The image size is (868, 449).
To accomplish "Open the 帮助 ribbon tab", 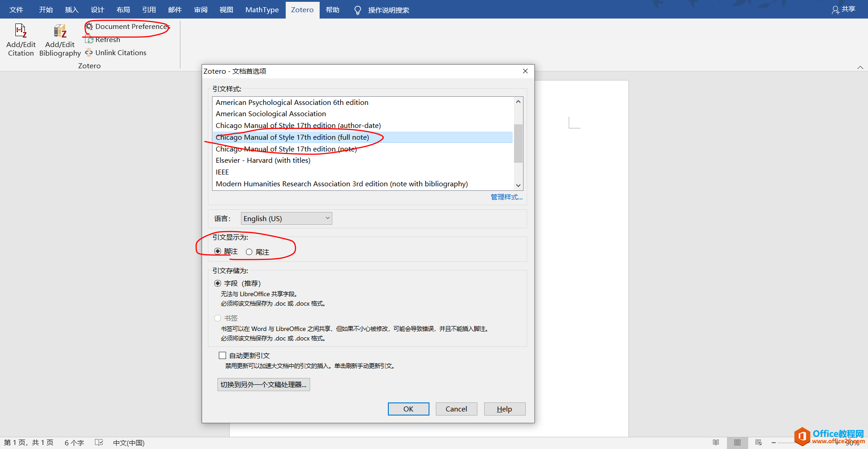I will point(332,9).
